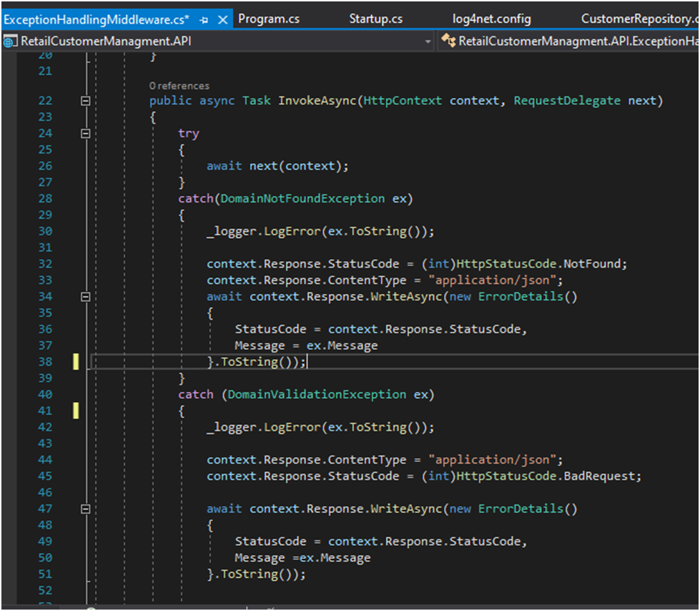Select the log4net.config tab

pyautogui.click(x=492, y=19)
